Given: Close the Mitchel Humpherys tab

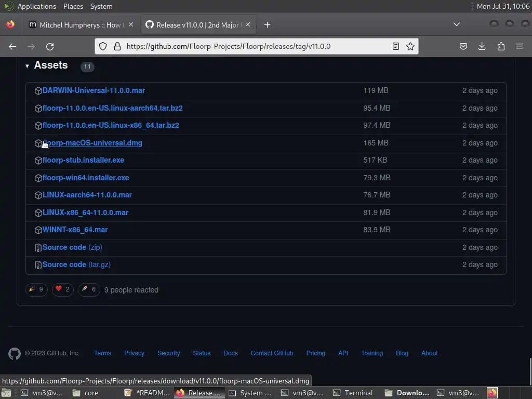Looking at the screenshot, I should (x=131, y=24).
